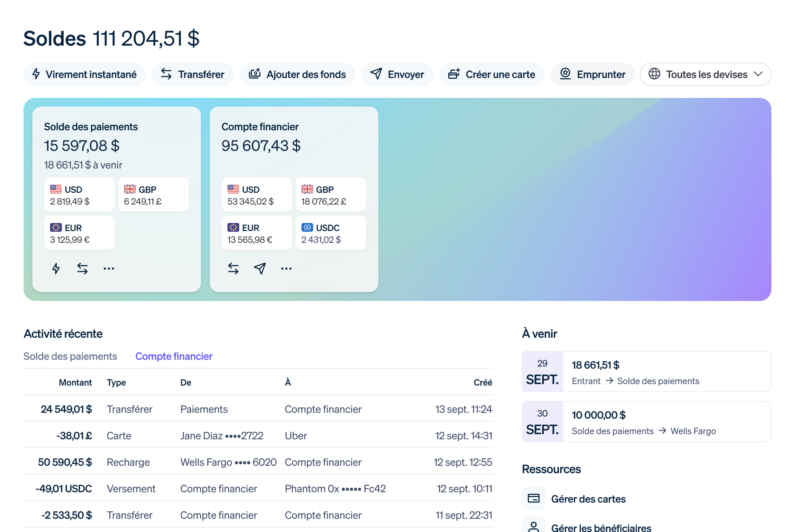795x532 pixels.
Task: Select the Gérer des cartes card icon
Action: pyautogui.click(x=533, y=498)
